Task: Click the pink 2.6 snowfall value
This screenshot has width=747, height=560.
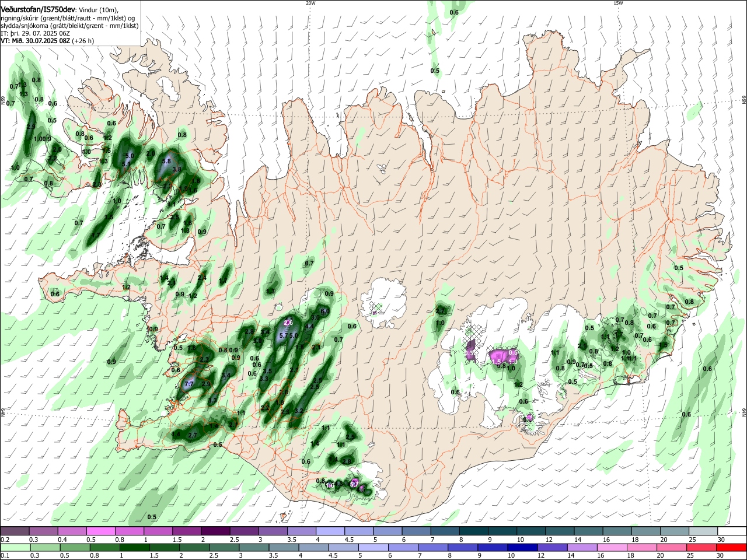Action: pyautogui.click(x=288, y=323)
